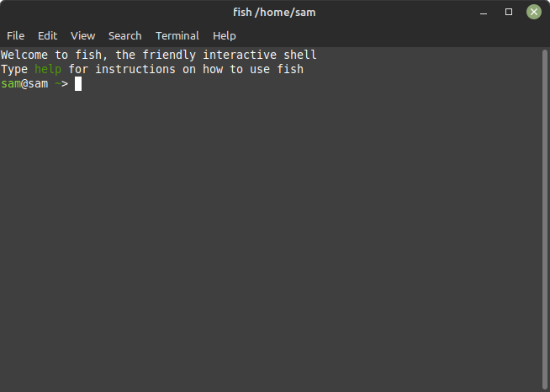550x392 pixels.
Task: Open the File menu
Action: pyautogui.click(x=15, y=36)
